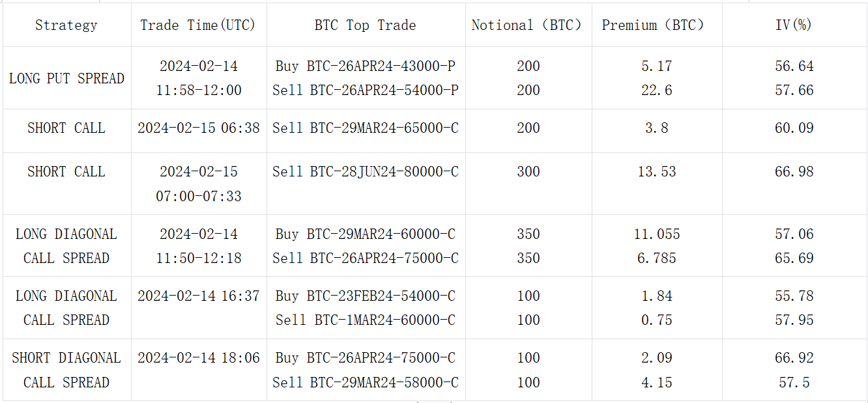Image resolution: width=868 pixels, height=403 pixels.
Task: Click the 60.09 IV value
Action: click(794, 128)
